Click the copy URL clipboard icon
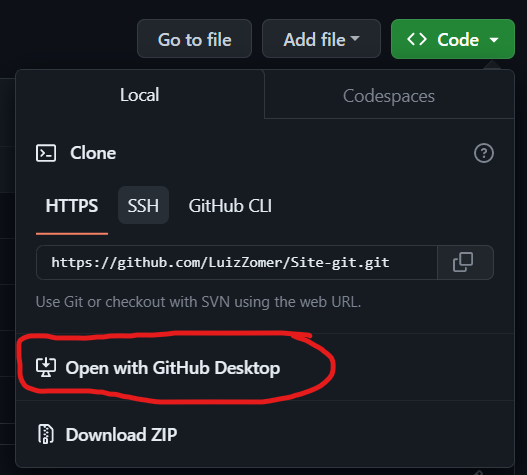The height and width of the screenshot is (475, 527). pyautogui.click(x=463, y=262)
